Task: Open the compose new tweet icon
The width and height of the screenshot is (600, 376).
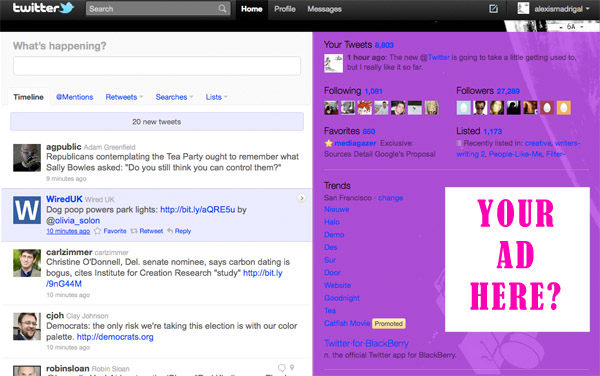Action: click(494, 8)
